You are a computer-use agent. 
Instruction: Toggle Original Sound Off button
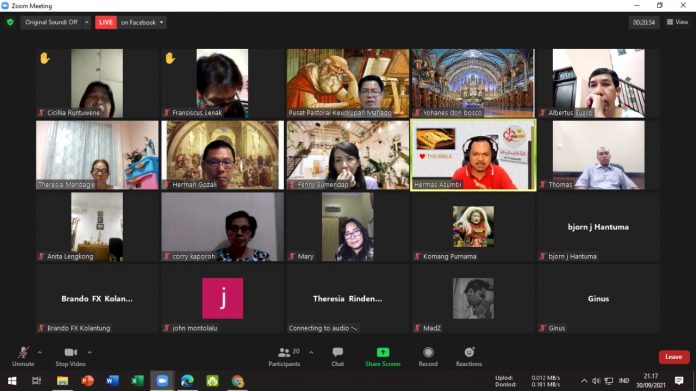51,22
